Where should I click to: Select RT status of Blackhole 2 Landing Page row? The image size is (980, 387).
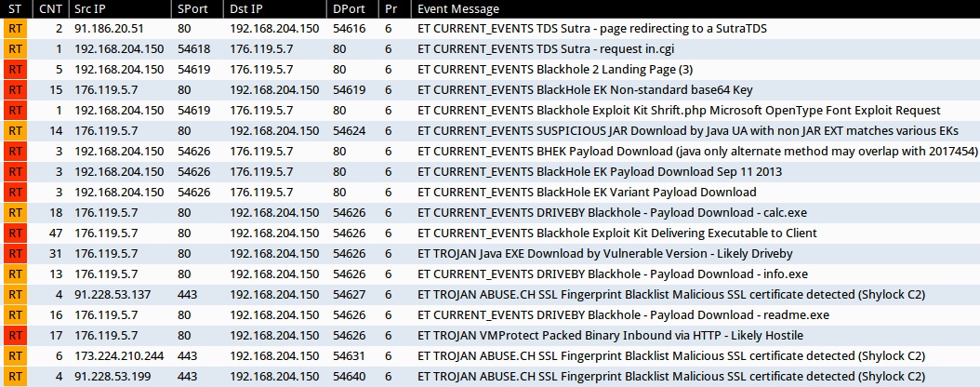(x=16, y=70)
